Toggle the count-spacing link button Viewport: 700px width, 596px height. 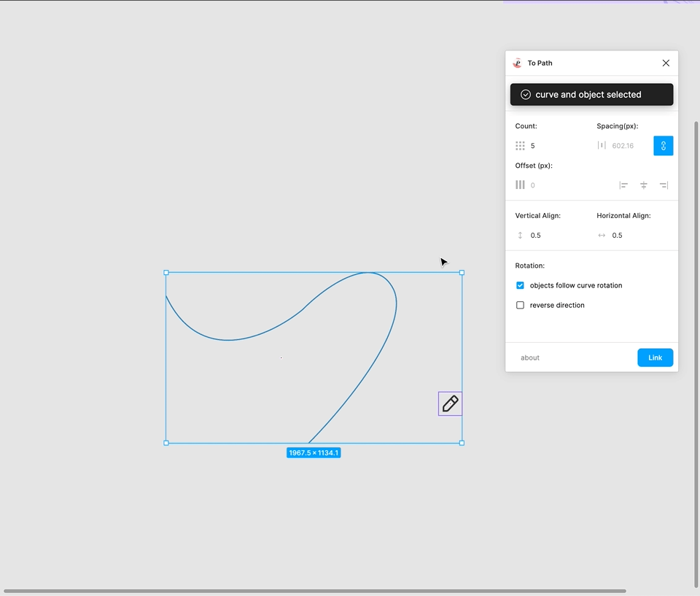coord(663,146)
